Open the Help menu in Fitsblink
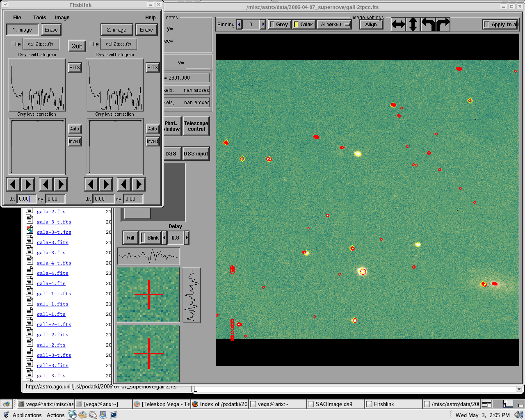The height and width of the screenshot is (420, 525). coord(151,18)
